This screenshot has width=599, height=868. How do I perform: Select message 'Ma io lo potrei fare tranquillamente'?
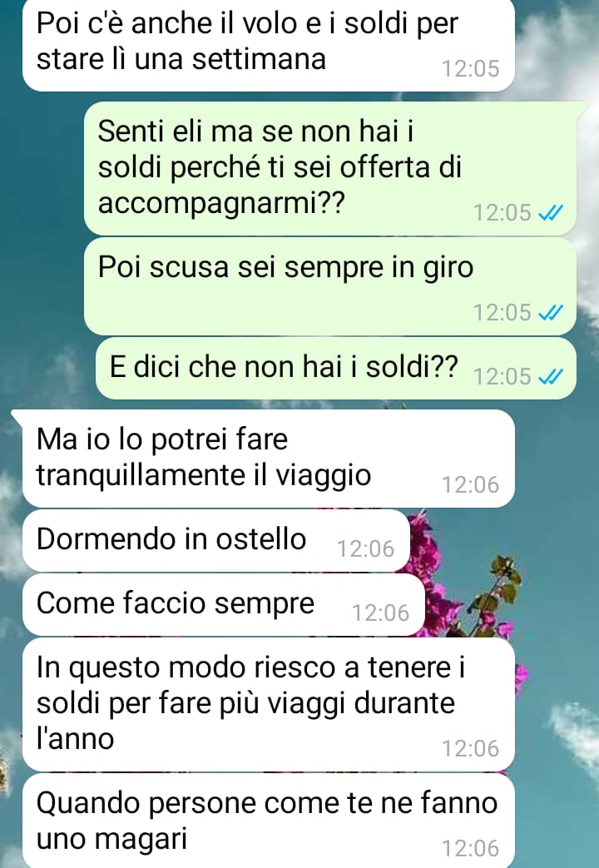tap(269, 459)
